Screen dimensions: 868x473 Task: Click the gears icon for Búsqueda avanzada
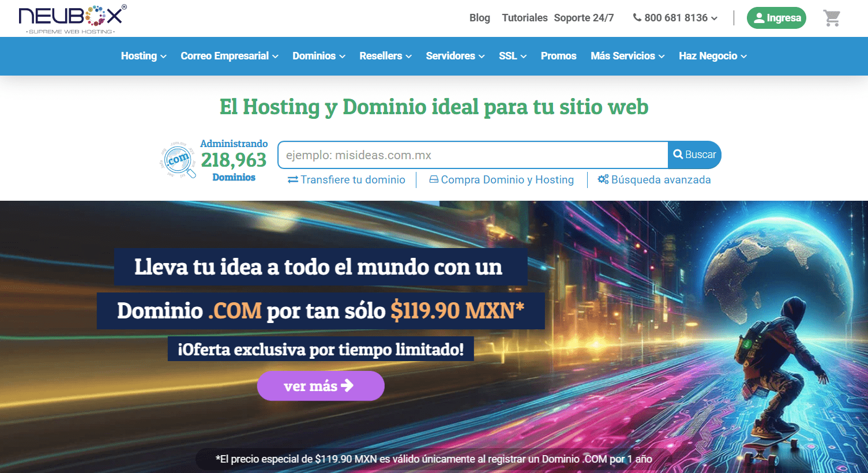[x=603, y=179]
